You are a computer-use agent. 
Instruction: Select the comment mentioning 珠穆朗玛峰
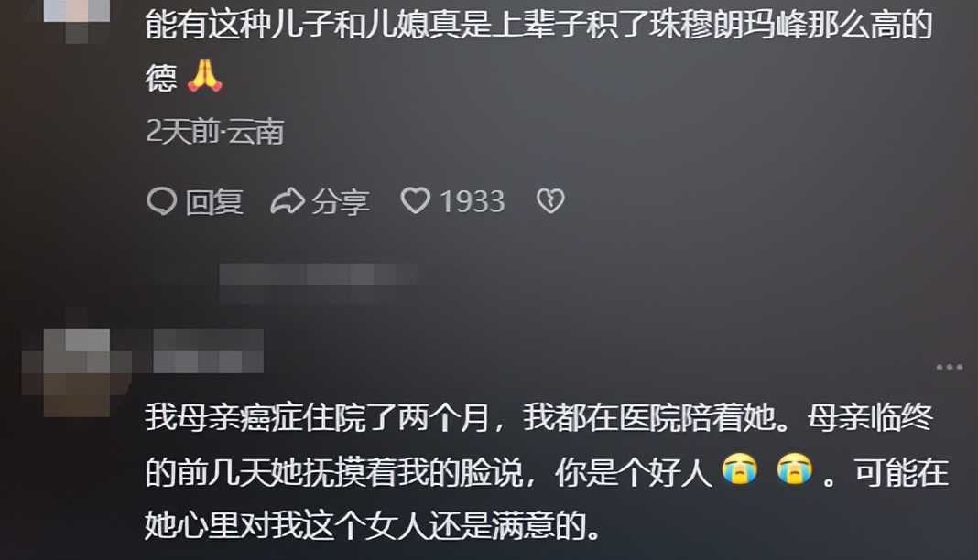pos(538,51)
